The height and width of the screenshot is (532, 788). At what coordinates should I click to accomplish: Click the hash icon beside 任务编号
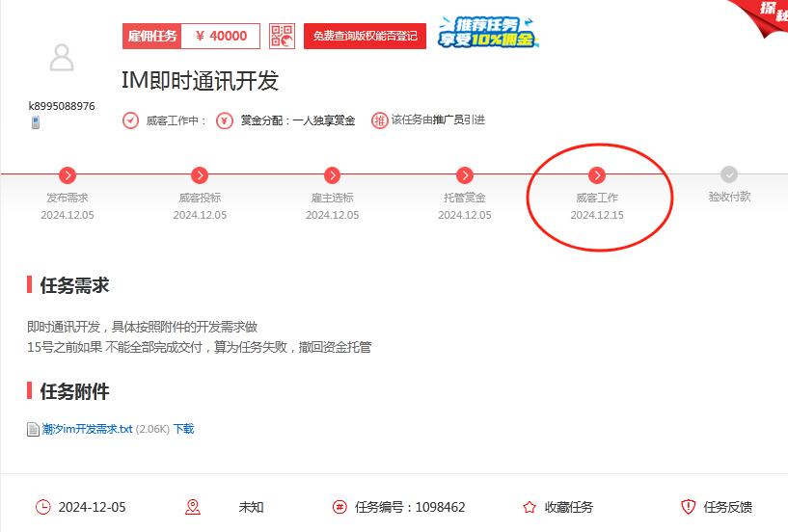[340, 507]
